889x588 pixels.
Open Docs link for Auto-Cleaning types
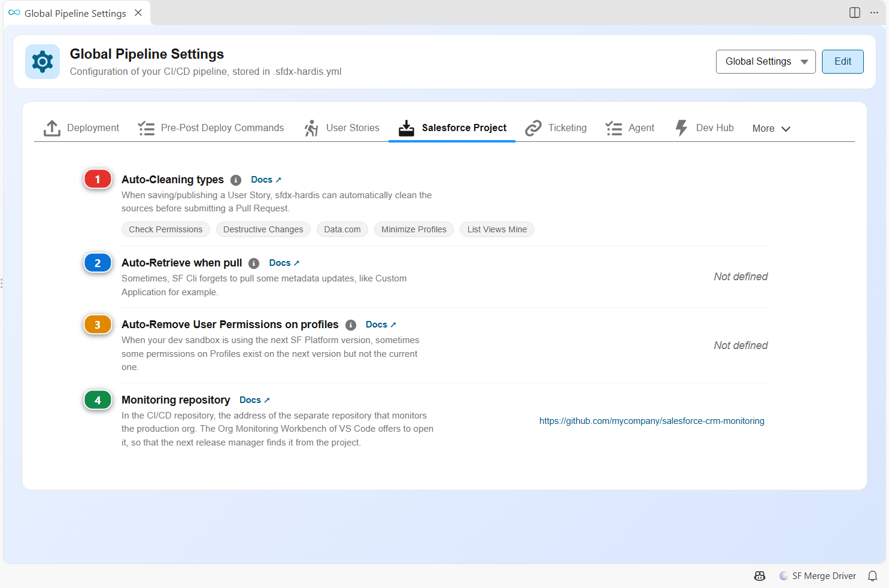click(266, 180)
